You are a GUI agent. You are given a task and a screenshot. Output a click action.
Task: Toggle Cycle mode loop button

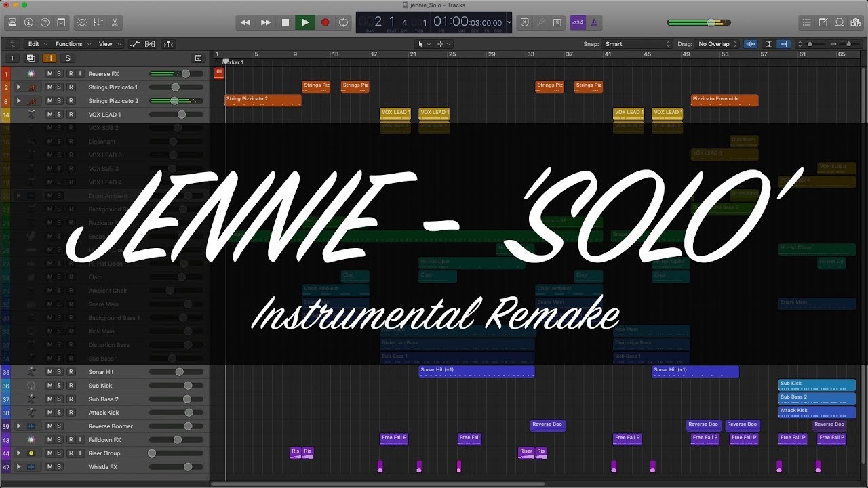tap(344, 22)
